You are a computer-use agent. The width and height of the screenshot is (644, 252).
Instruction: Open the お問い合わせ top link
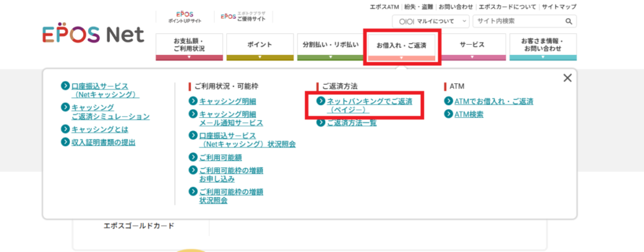click(455, 6)
